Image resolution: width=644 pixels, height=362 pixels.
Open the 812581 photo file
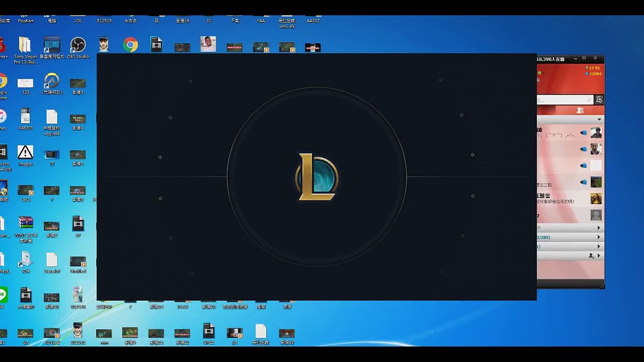(x=77, y=334)
